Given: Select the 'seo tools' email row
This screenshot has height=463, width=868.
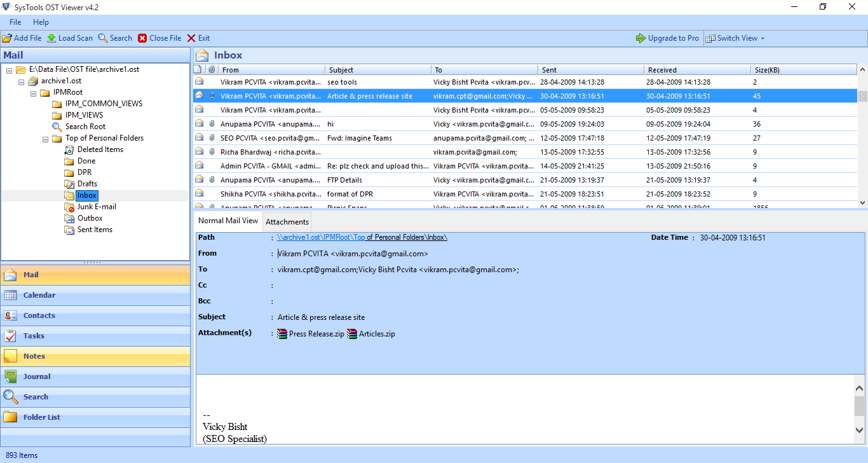Looking at the screenshot, I should click(x=525, y=82).
